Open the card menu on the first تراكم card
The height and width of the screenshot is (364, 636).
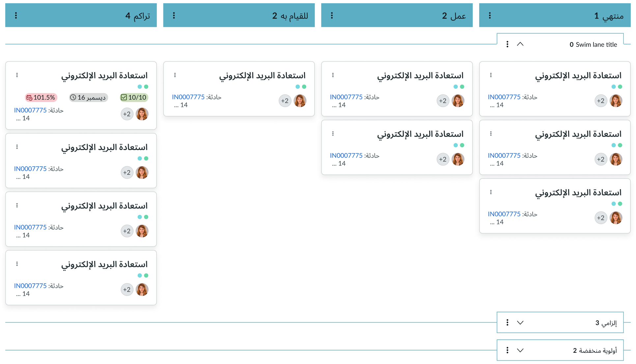click(x=17, y=75)
